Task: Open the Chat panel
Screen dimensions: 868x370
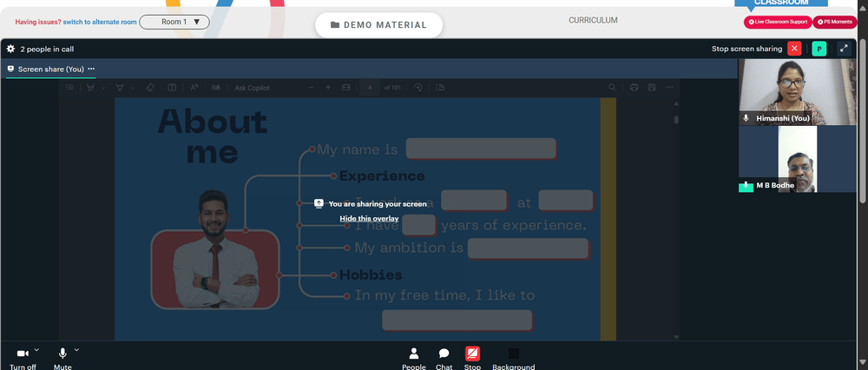Action: pyautogui.click(x=444, y=359)
